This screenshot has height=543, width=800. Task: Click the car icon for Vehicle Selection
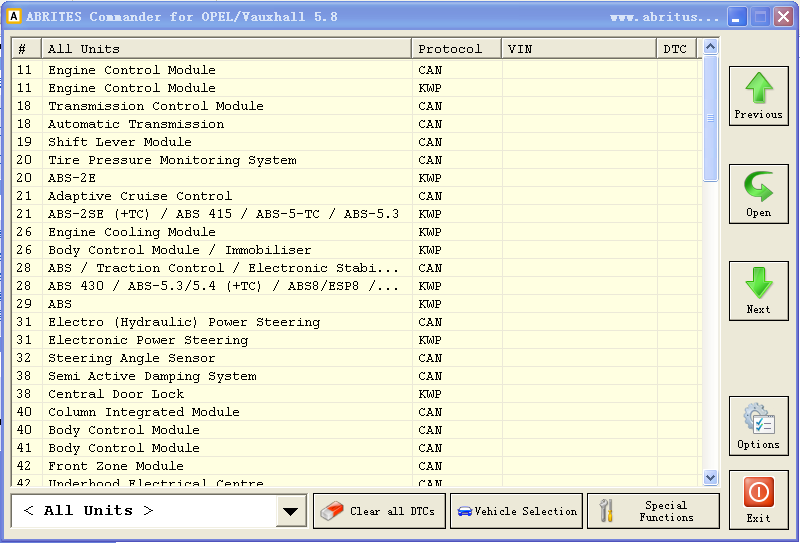coord(464,511)
